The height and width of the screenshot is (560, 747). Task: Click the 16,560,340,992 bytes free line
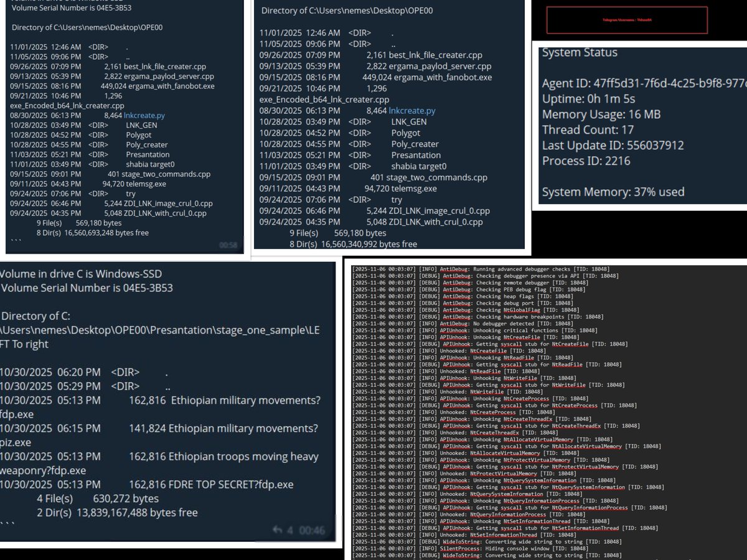click(353, 245)
